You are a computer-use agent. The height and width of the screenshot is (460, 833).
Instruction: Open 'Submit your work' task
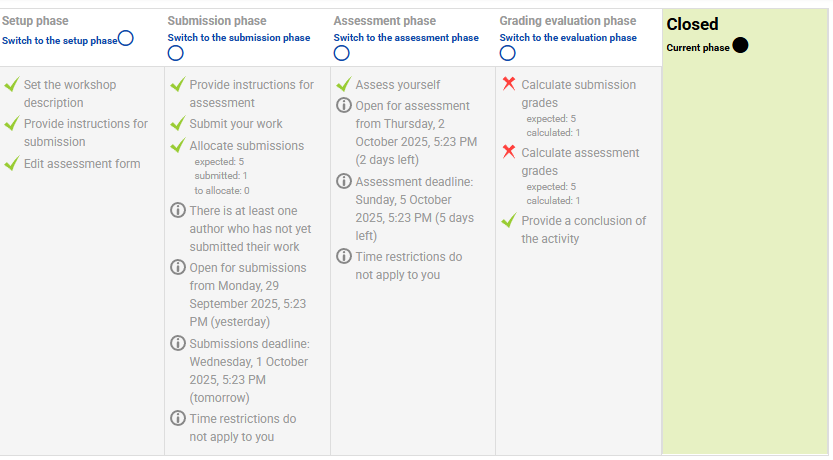(x=236, y=124)
